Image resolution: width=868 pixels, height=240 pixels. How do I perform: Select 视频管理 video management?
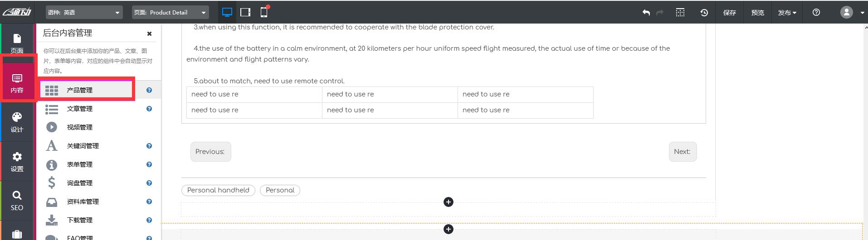pyautogui.click(x=80, y=127)
